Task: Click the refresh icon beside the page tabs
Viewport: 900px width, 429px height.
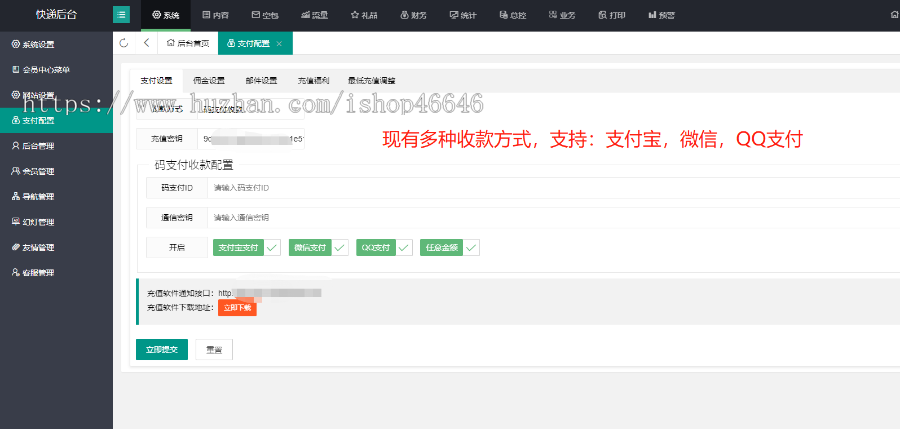Action: (123, 43)
